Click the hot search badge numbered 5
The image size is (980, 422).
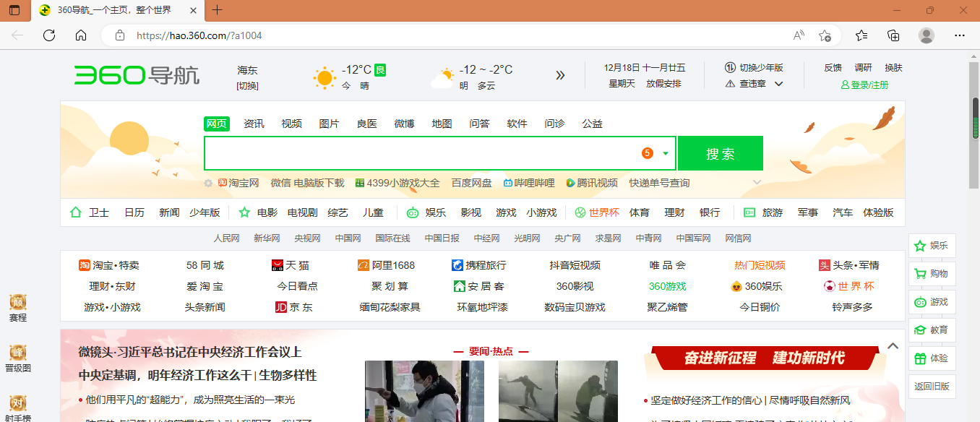click(x=647, y=153)
